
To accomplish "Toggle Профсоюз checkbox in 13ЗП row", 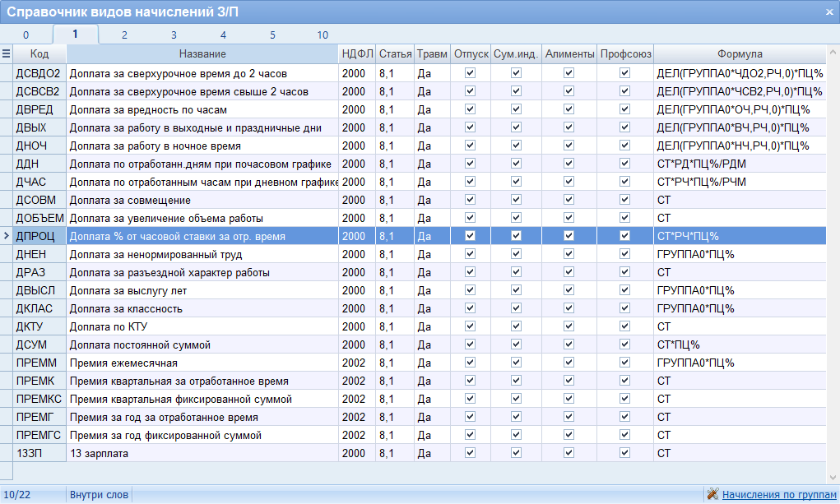I will click(x=624, y=453).
